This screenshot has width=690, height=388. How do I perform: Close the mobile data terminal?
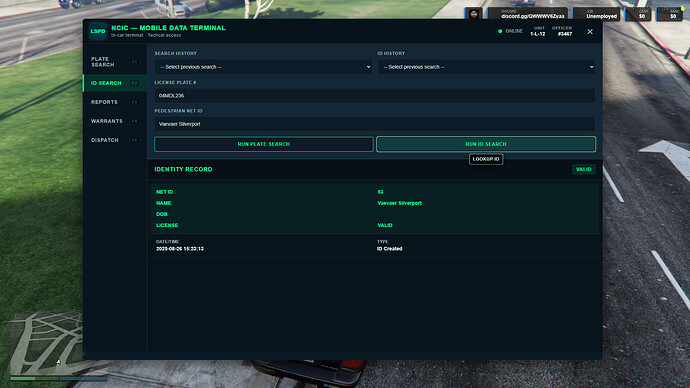pyautogui.click(x=590, y=32)
